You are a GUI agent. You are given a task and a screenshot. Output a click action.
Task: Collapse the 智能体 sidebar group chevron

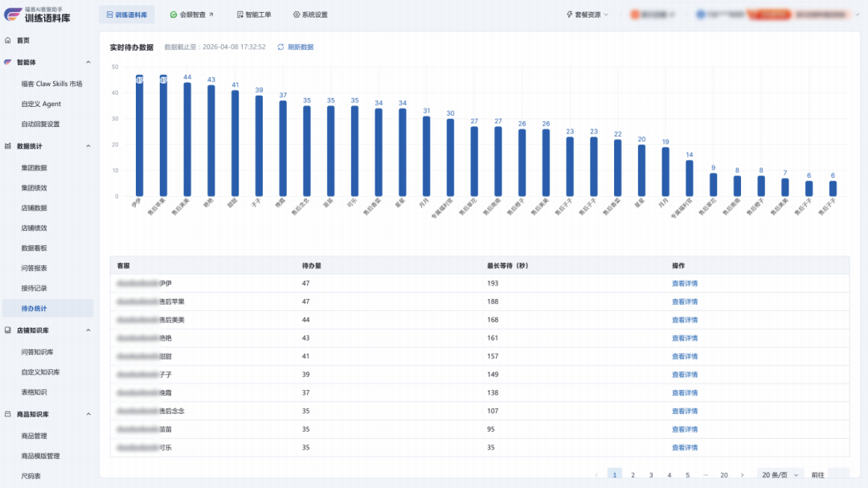pos(88,62)
